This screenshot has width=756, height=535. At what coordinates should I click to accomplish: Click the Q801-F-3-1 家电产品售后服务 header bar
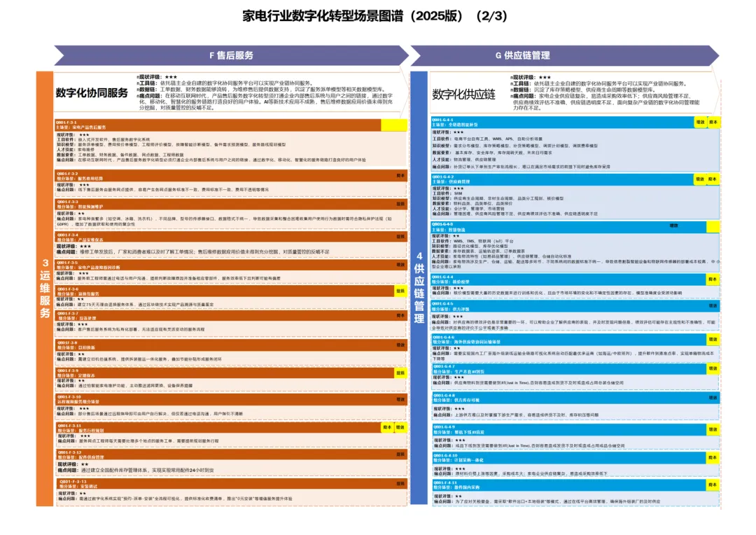click(x=231, y=125)
